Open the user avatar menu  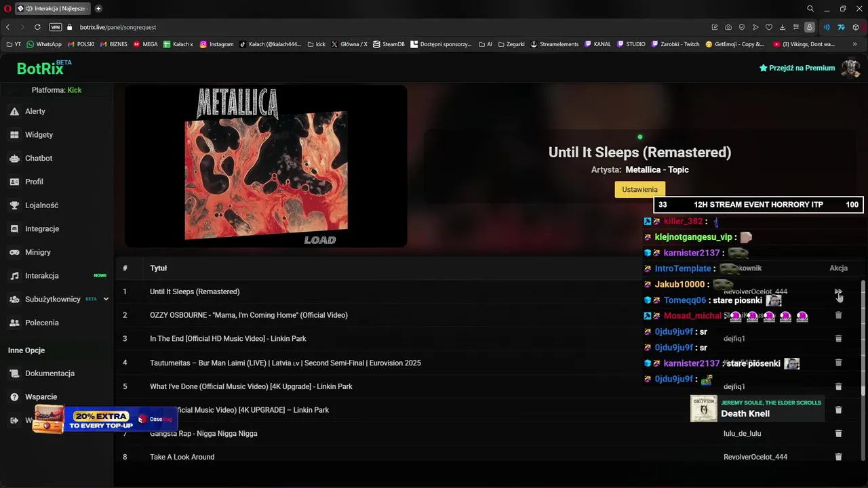pyautogui.click(x=850, y=68)
